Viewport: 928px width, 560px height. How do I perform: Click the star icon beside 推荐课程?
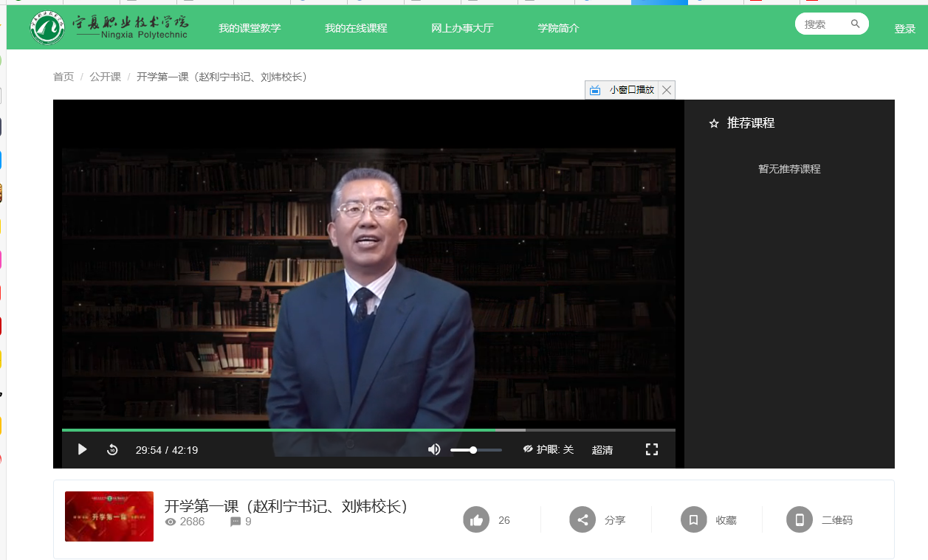click(x=714, y=124)
